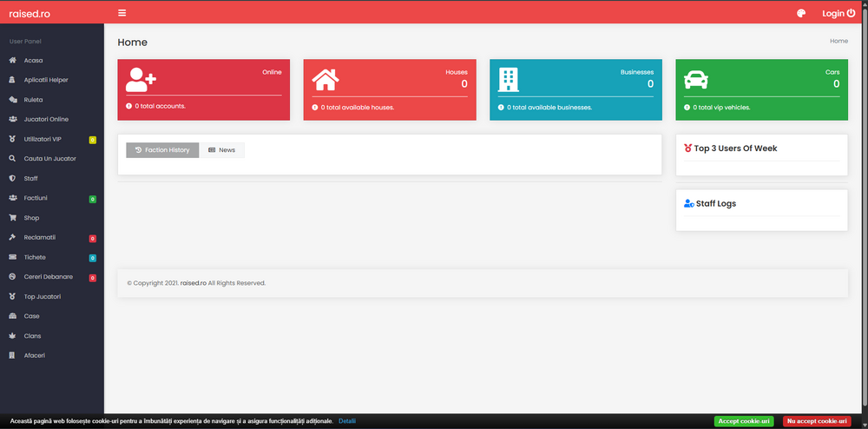Click the raised.ro footer copyright link

194,283
